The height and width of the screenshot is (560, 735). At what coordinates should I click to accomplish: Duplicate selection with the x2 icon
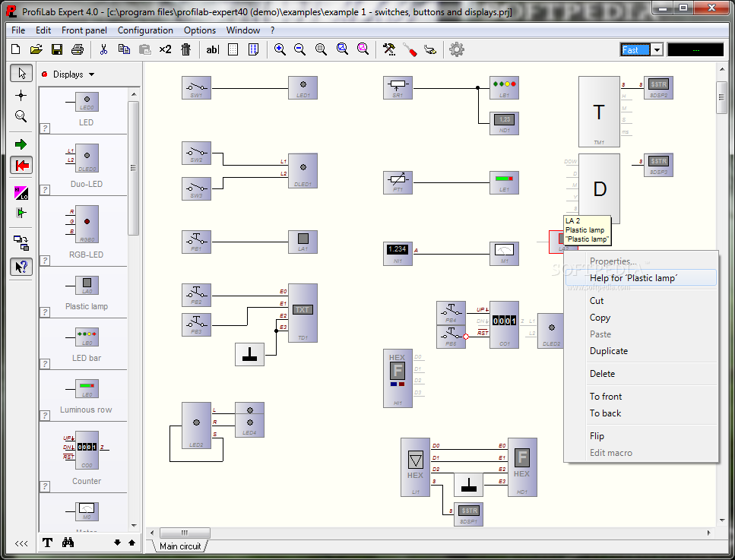(x=165, y=49)
